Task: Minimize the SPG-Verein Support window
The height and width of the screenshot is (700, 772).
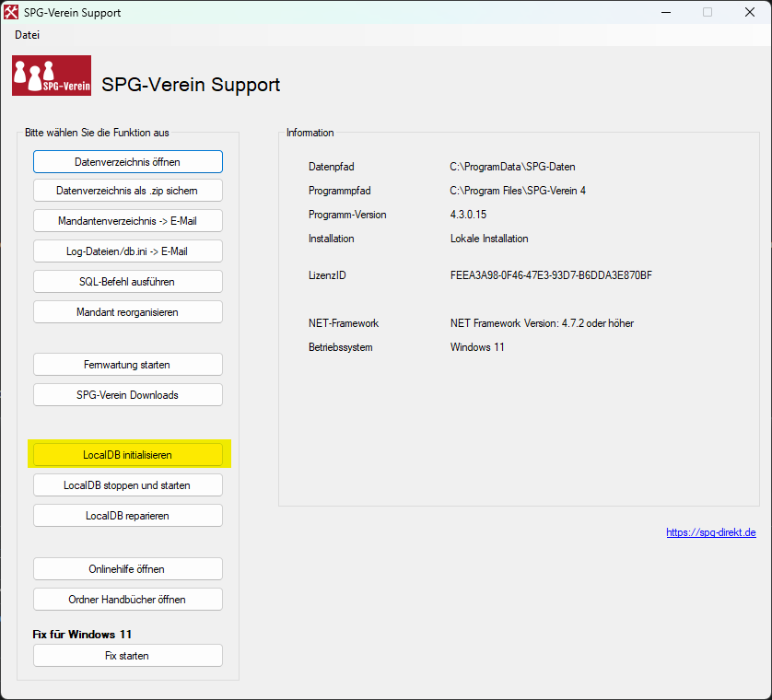Action: pos(664,13)
